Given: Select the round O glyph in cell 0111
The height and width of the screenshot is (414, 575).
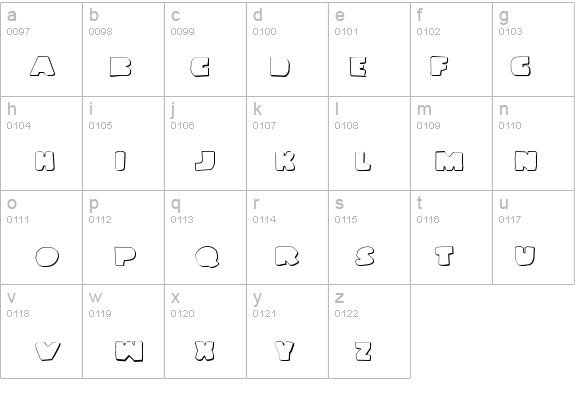Looking at the screenshot, I should coord(47,256).
